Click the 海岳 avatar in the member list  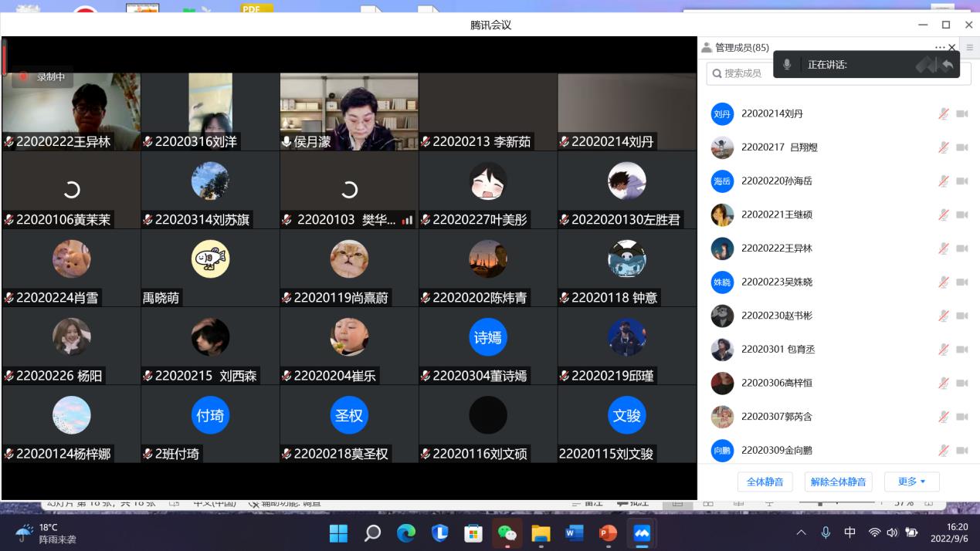pyautogui.click(x=722, y=181)
